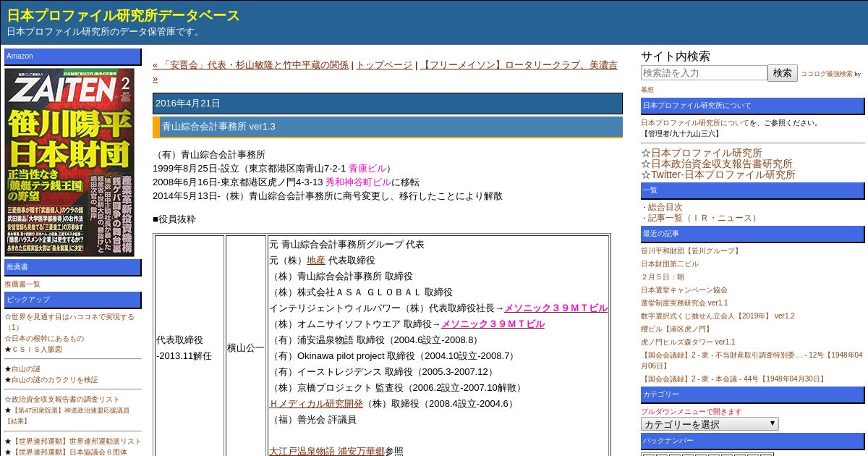Focus the site search input field

[x=704, y=73]
